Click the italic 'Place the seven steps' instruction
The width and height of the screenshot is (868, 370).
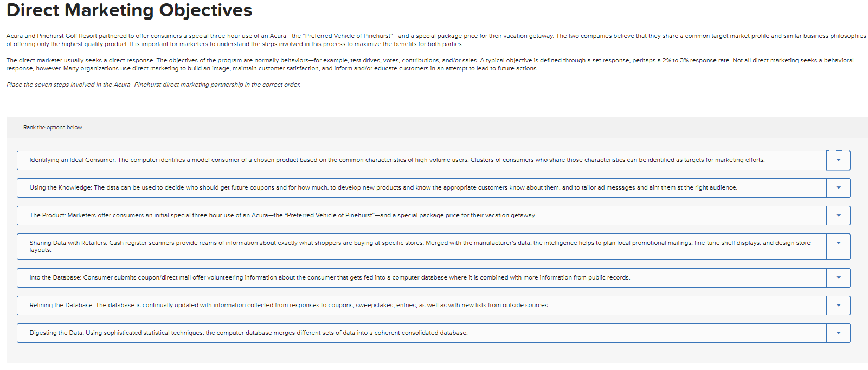coord(153,85)
